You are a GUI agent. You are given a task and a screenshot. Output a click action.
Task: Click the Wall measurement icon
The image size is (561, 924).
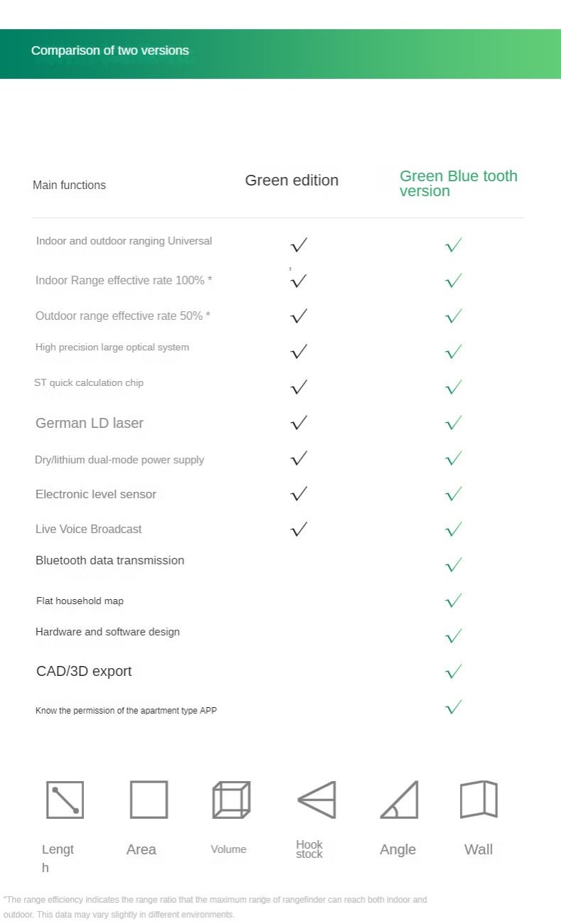pyautogui.click(x=479, y=800)
